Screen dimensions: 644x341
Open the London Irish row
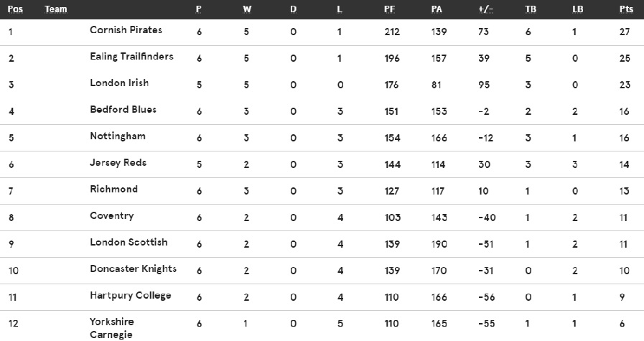tap(322, 85)
